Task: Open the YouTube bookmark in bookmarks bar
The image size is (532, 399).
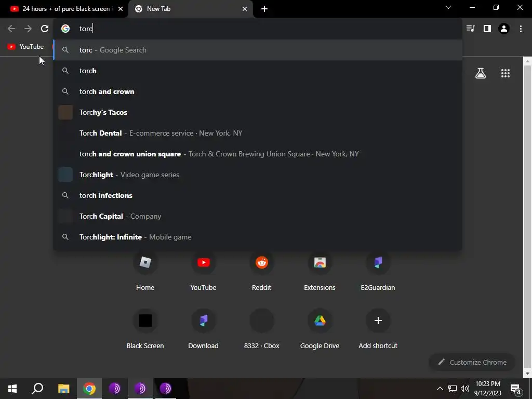Action: tap(26, 46)
